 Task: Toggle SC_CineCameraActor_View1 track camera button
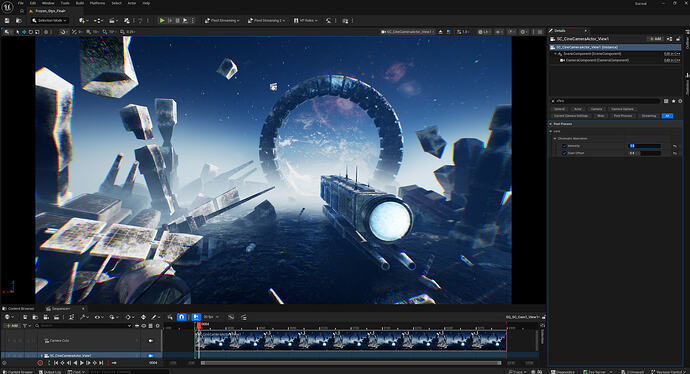click(151, 355)
